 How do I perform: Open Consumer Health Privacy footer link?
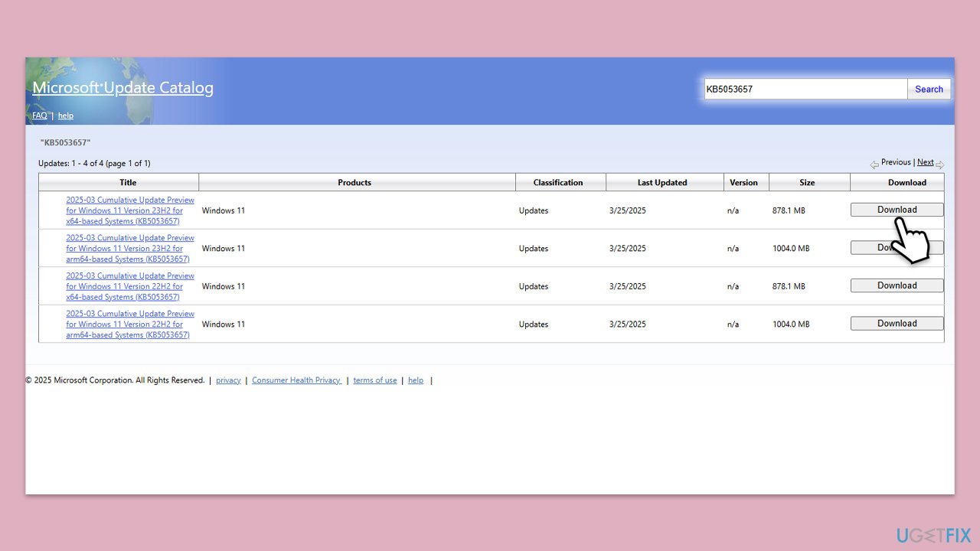tap(296, 380)
